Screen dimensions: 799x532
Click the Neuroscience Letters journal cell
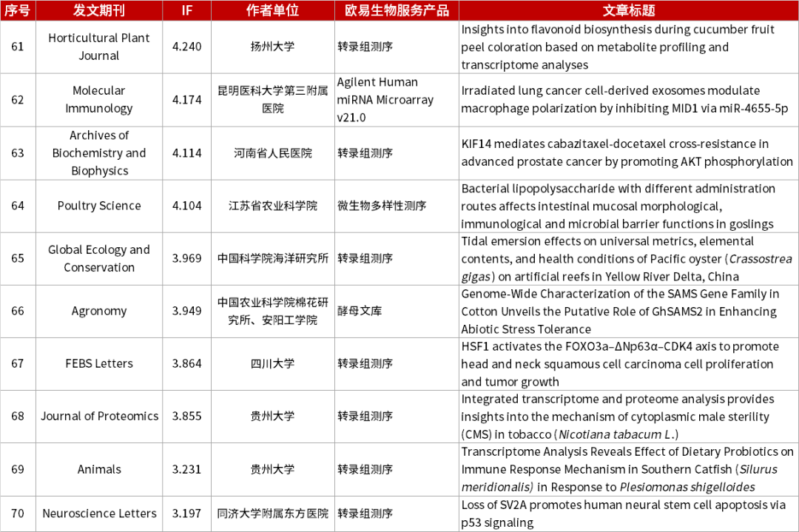(99, 514)
